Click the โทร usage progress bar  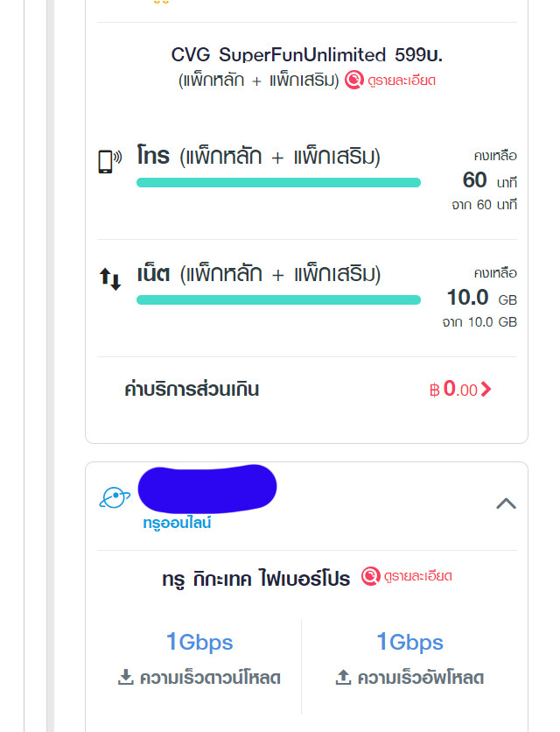(x=278, y=182)
